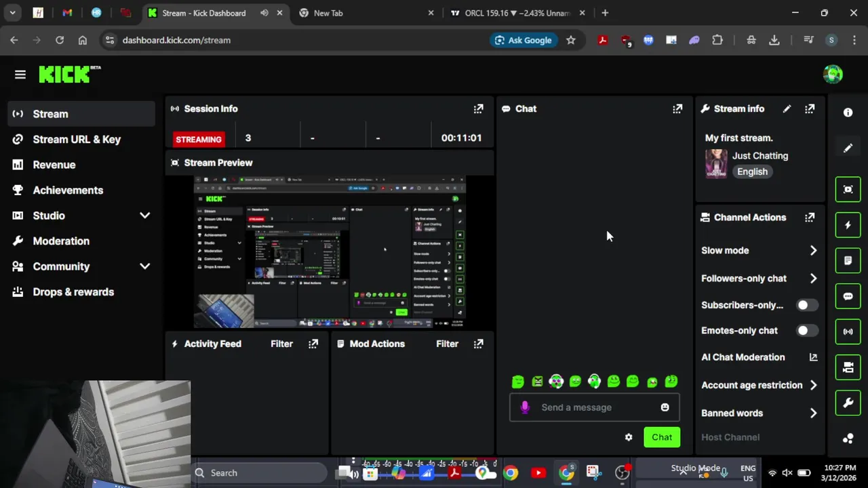Screen dimensions: 868x488
Task: Expand Followers-only chat options
Action: pos(813,279)
